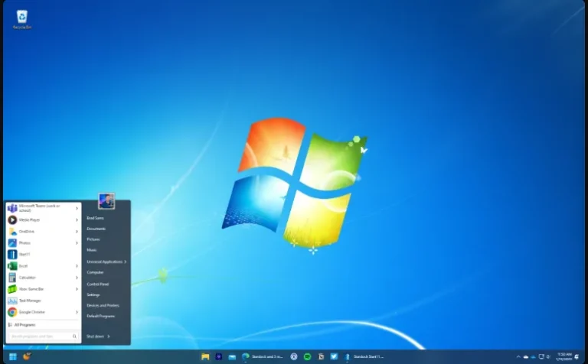Launch Media Player from the Start menu
Viewport: 588px width, 364px height.
tap(43, 219)
